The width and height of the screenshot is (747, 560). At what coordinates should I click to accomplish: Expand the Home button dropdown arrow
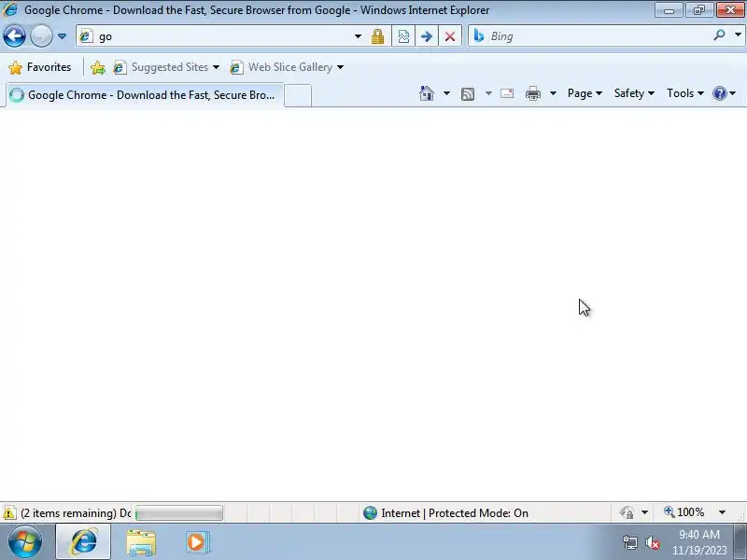click(446, 93)
